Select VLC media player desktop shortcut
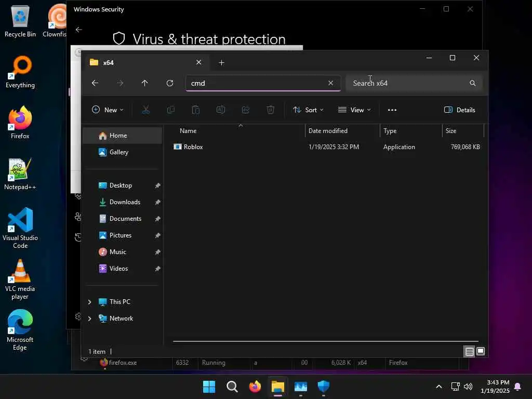Screen dimensions: 532x399 pos(20,279)
